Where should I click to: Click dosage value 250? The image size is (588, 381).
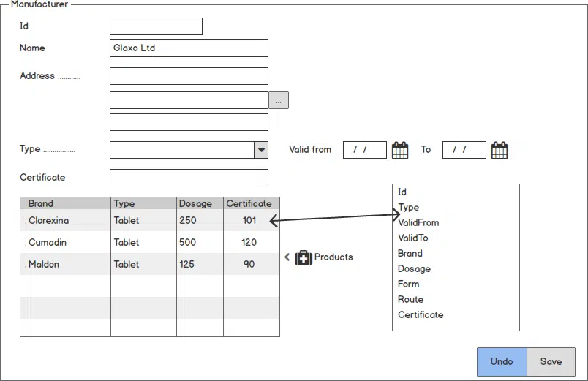pos(187,221)
